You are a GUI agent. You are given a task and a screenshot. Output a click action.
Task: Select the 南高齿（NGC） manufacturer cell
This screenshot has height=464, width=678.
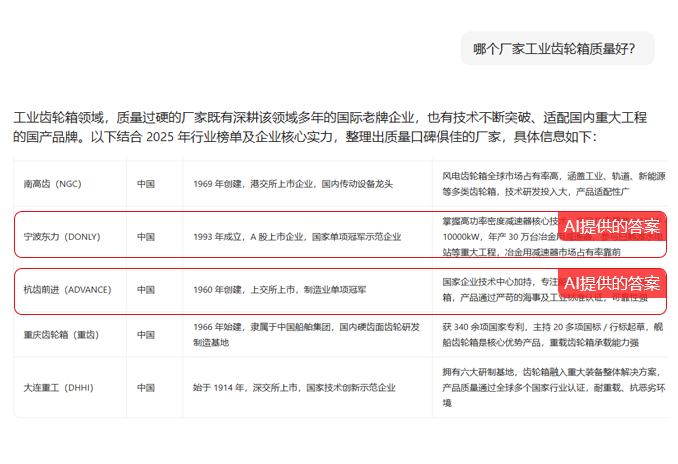click(x=52, y=184)
